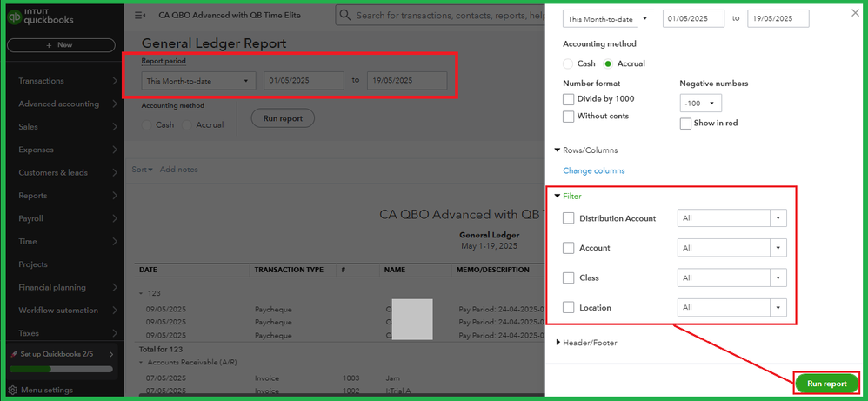Click the MEMO/DESCRIPTION column header
Screen dimensions: 868x401
[x=492, y=271]
